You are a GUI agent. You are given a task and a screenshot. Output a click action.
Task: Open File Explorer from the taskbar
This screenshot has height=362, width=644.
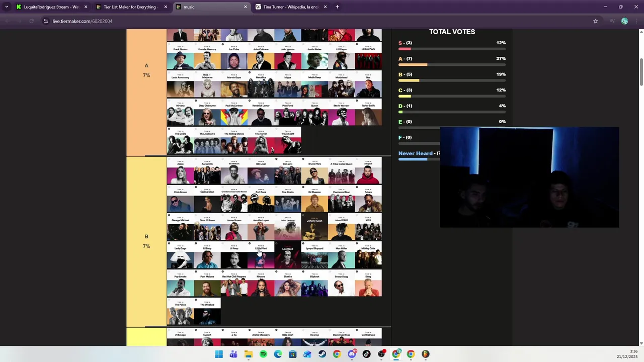tap(249, 354)
